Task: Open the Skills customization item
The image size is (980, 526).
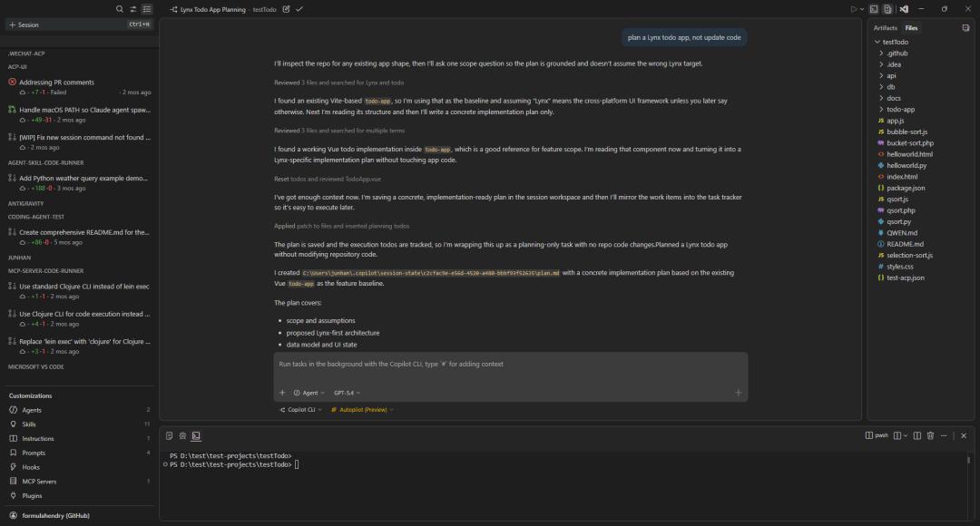Action: point(30,424)
